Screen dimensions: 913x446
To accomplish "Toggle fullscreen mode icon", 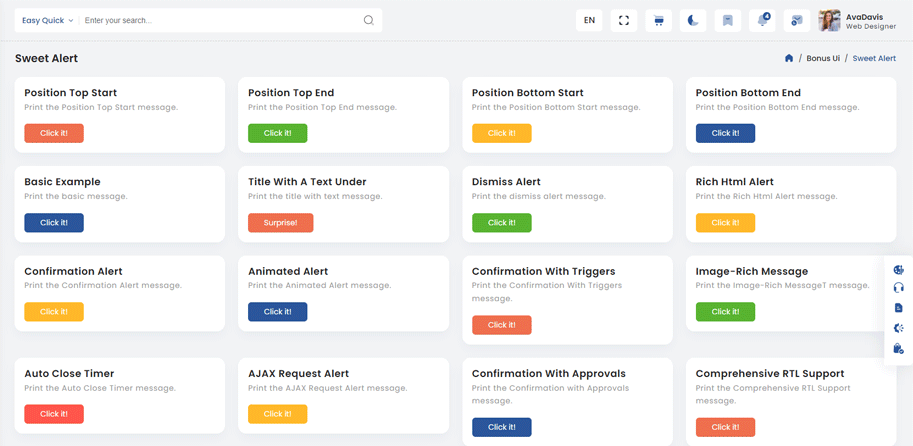I will [624, 20].
